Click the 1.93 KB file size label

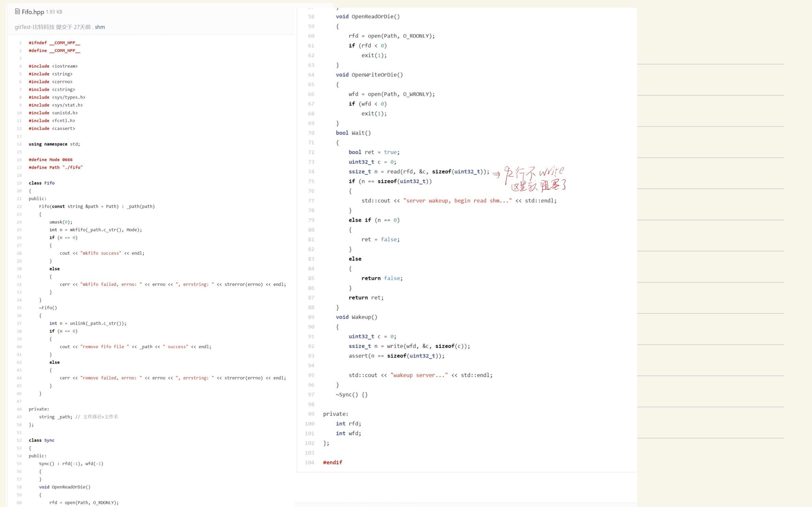pyautogui.click(x=54, y=12)
